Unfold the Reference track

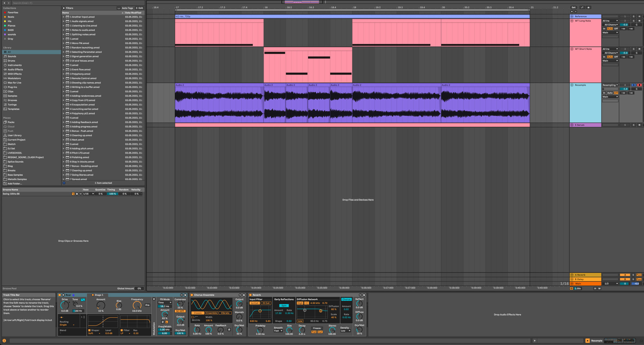pos(572,16)
